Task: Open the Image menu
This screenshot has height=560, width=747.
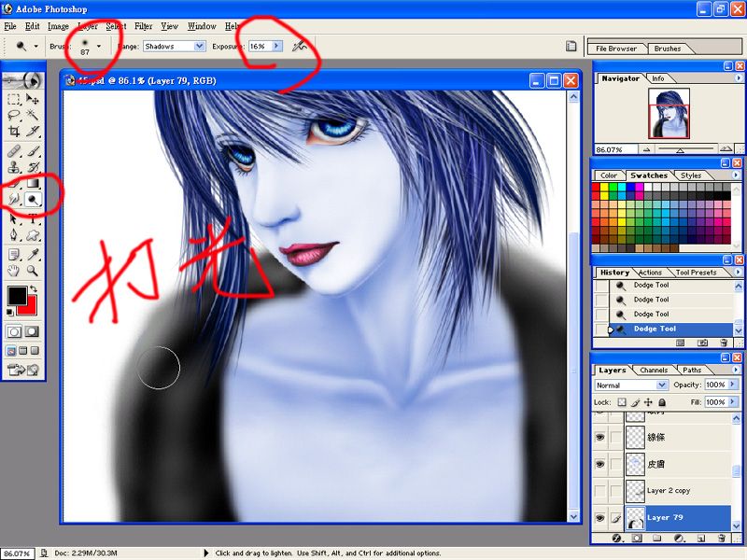Action: click(x=58, y=26)
